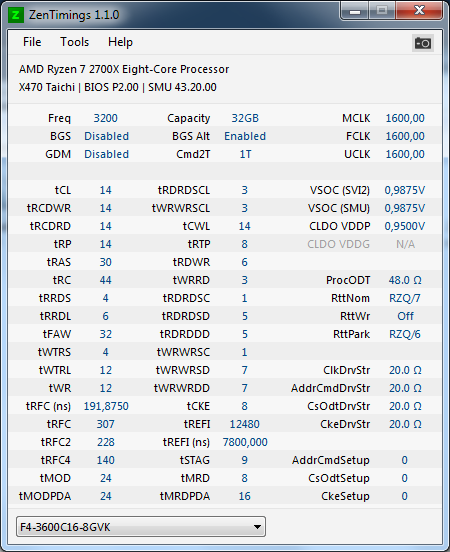The height and width of the screenshot is (552, 450).
Task: Open the Help menu
Action: (x=120, y=42)
